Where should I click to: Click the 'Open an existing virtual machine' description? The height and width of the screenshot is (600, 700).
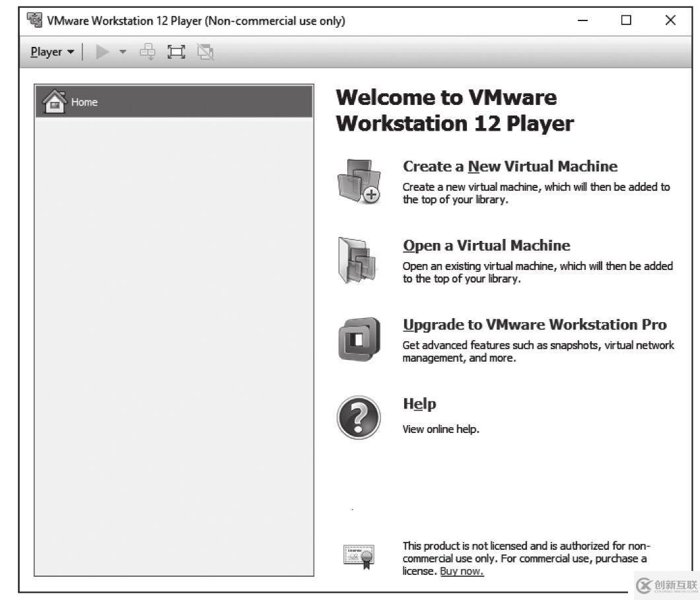538,272
